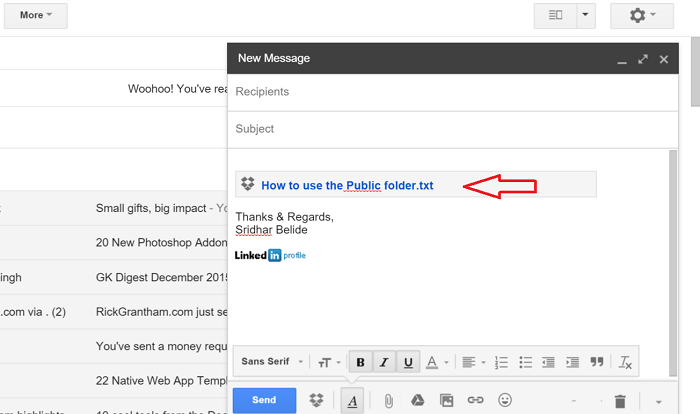
Task: Indent more icon
Action: pos(572,362)
